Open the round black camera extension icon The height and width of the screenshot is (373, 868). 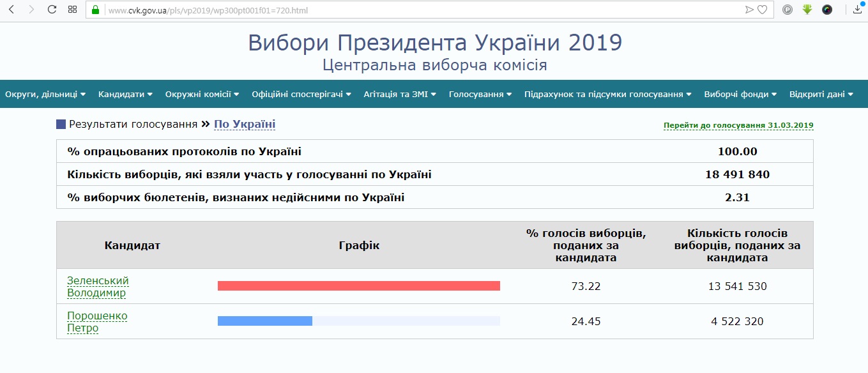pos(827,10)
